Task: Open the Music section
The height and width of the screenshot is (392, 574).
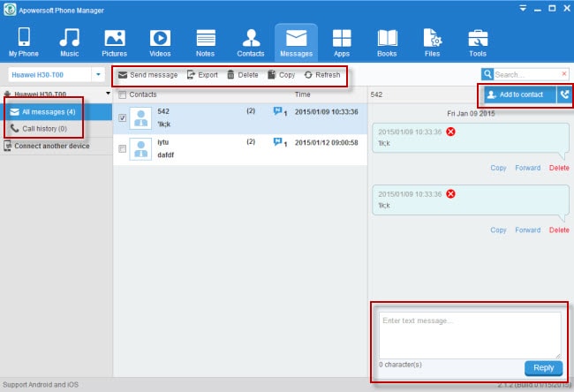Action: pyautogui.click(x=70, y=41)
